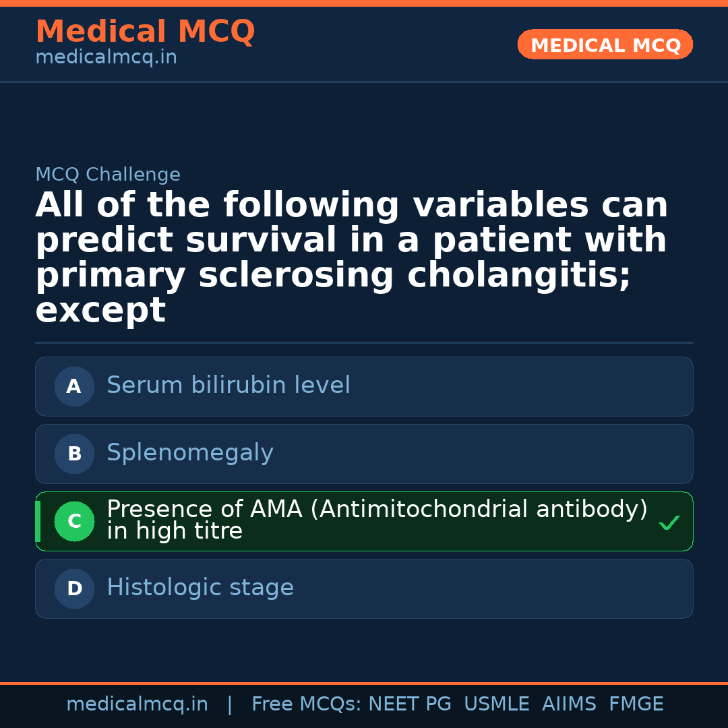This screenshot has height=728, width=728.
Task: Pick the "Histologic stage" answer text
Action: pos(200,588)
